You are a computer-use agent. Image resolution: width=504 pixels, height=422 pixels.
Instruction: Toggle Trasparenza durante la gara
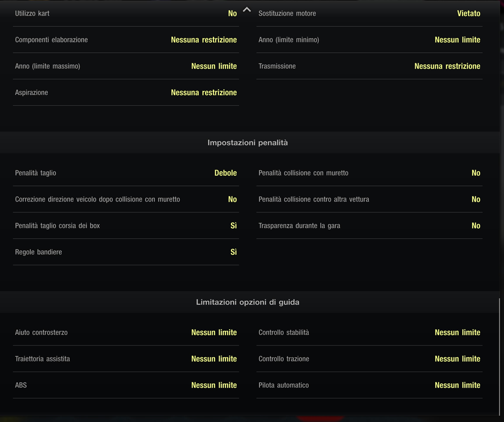click(476, 226)
